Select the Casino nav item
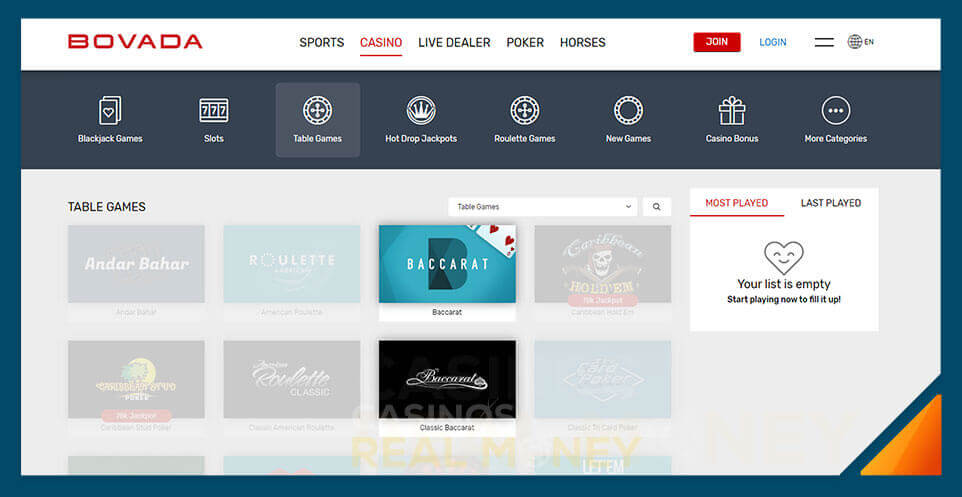This screenshot has height=497, width=962. pyautogui.click(x=381, y=42)
